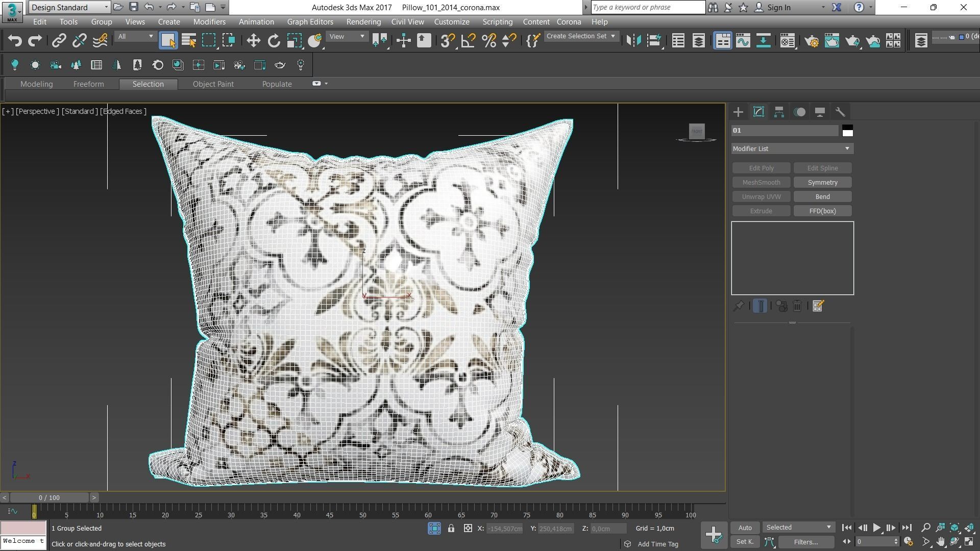
Task: Open the selection filter All dropdown
Action: point(135,37)
